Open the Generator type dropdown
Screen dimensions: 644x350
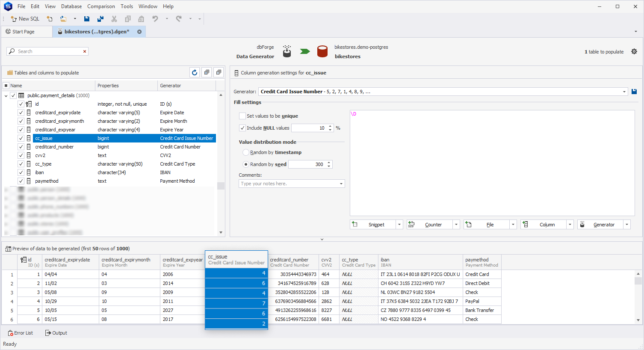[624, 92]
